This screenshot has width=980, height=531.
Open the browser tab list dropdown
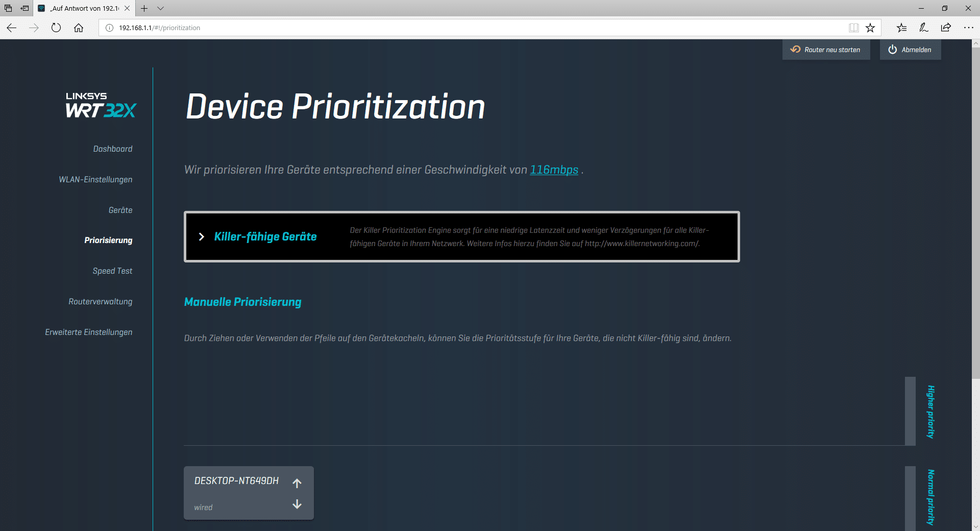pos(160,8)
